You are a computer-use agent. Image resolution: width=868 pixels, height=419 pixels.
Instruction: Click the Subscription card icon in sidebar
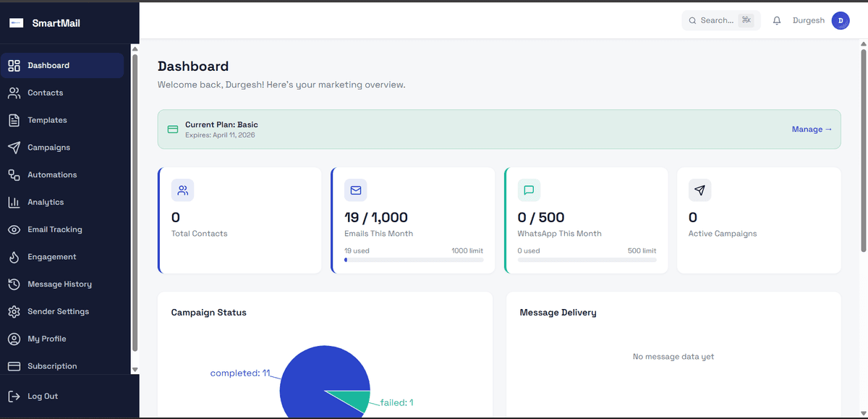(14, 366)
